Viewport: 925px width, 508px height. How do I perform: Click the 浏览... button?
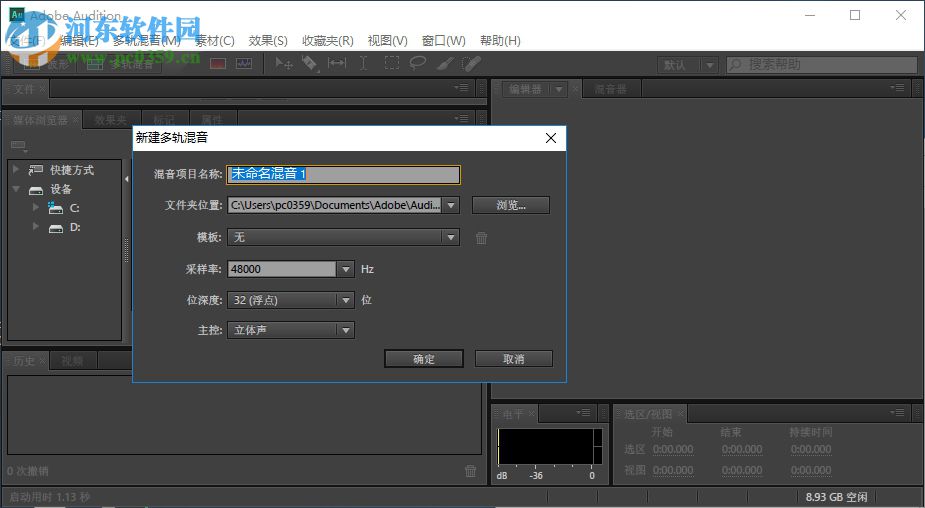(511, 205)
